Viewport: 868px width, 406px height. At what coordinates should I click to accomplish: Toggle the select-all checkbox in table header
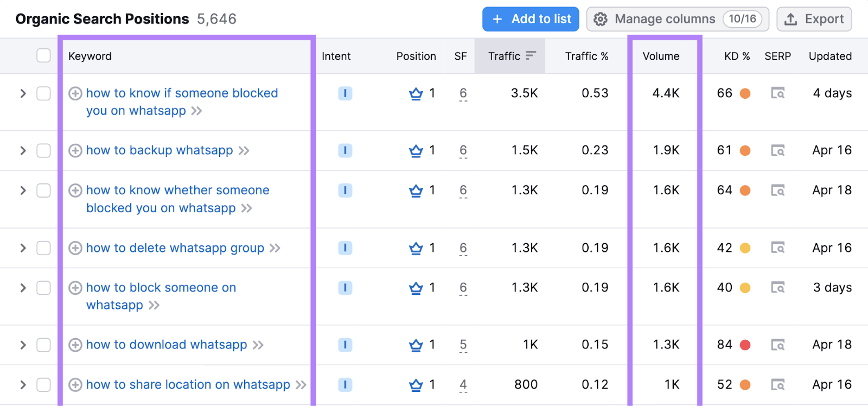[43, 56]
